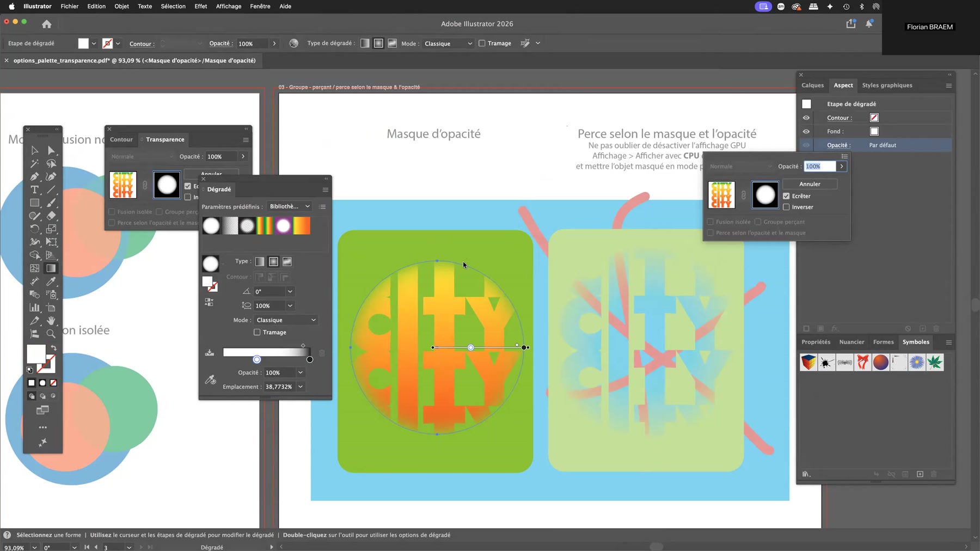Select the Paintbrush tool
This screenshot has height=551, width=980.
(51, 203)
